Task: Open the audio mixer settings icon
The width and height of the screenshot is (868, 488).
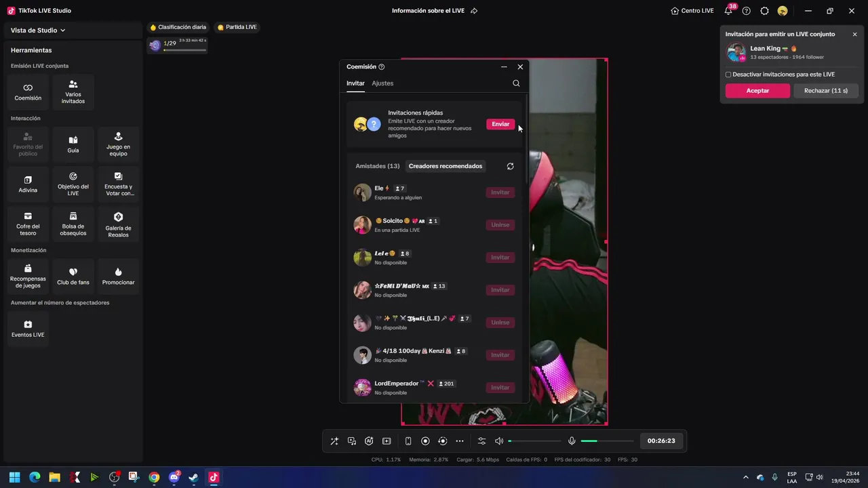Action: click(x=481, y=441)
